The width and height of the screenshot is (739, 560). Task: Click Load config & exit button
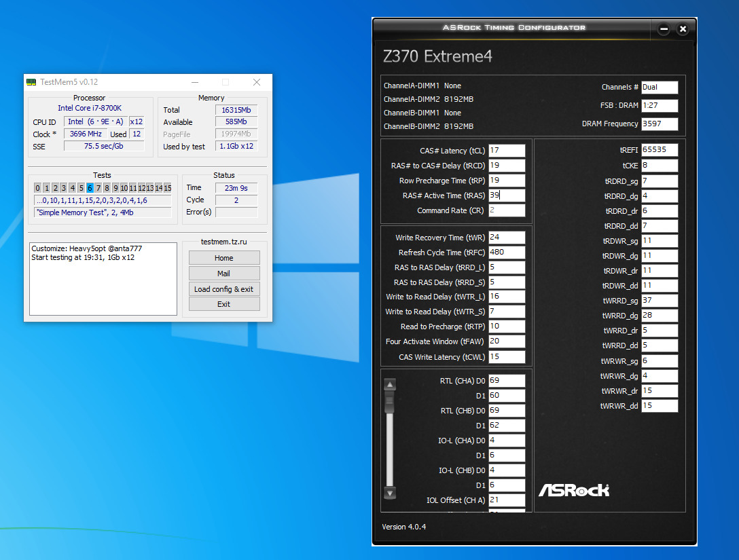click(224, 289)
